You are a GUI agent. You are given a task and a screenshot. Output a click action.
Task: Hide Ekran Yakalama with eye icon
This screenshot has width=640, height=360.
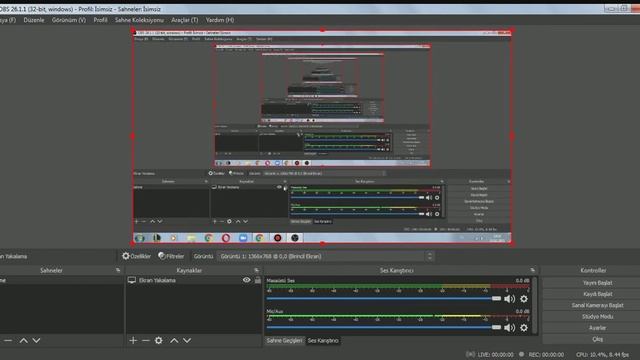click(247, 280)
